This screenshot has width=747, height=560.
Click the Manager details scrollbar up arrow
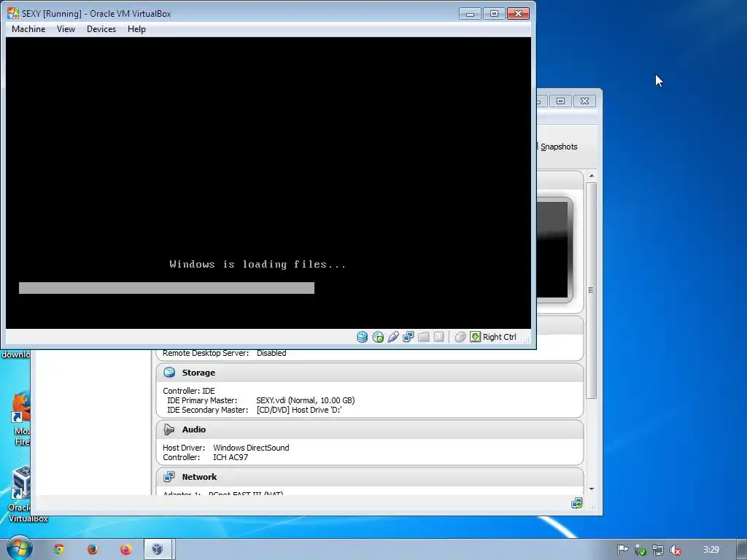[591, 176]
